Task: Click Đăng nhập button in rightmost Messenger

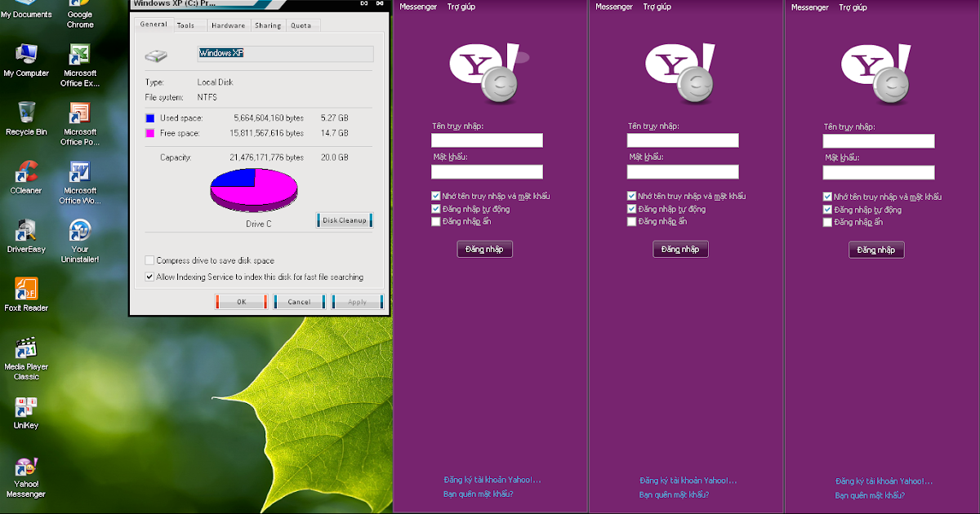Action: (x=877, y=250)
